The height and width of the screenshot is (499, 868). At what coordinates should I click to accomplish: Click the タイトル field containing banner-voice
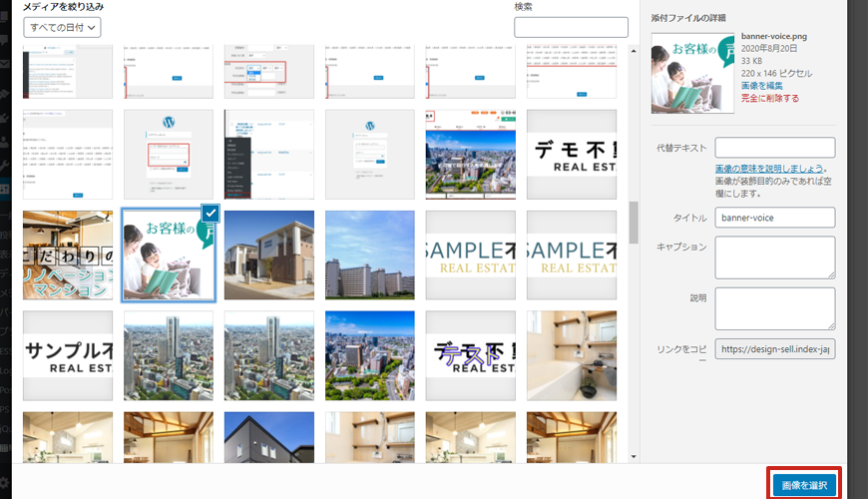point(775,218)
